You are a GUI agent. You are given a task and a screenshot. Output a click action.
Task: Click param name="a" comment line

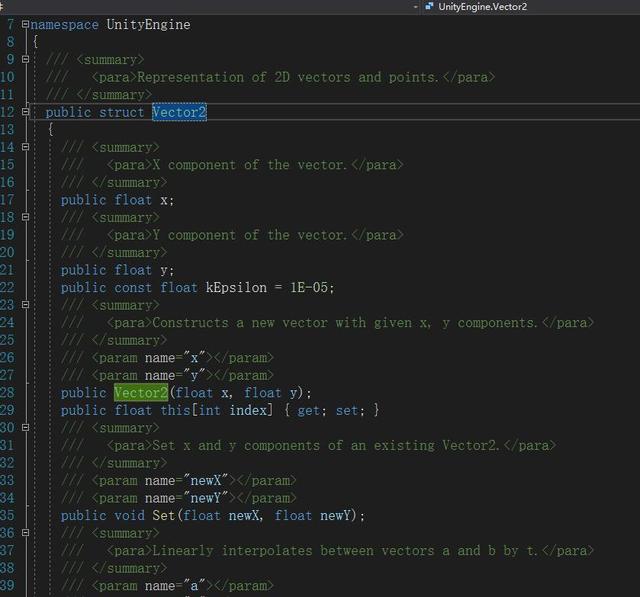[x=167, y=586]
